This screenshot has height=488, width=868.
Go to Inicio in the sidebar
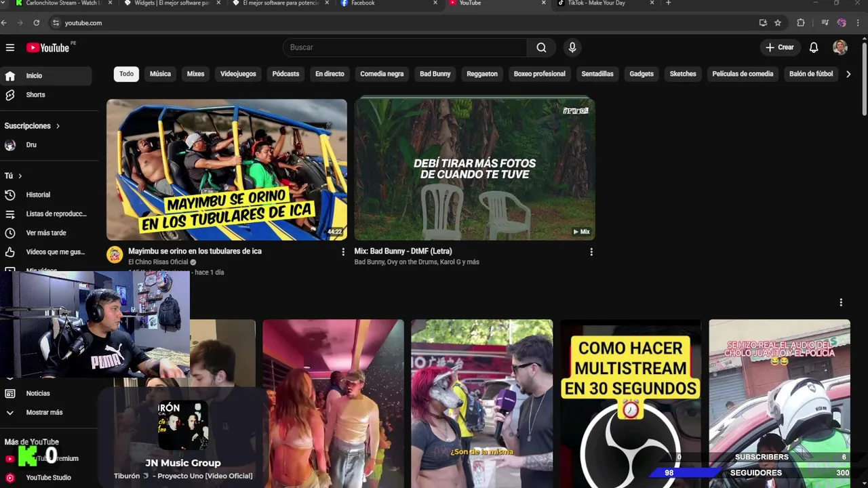point(46,76)
